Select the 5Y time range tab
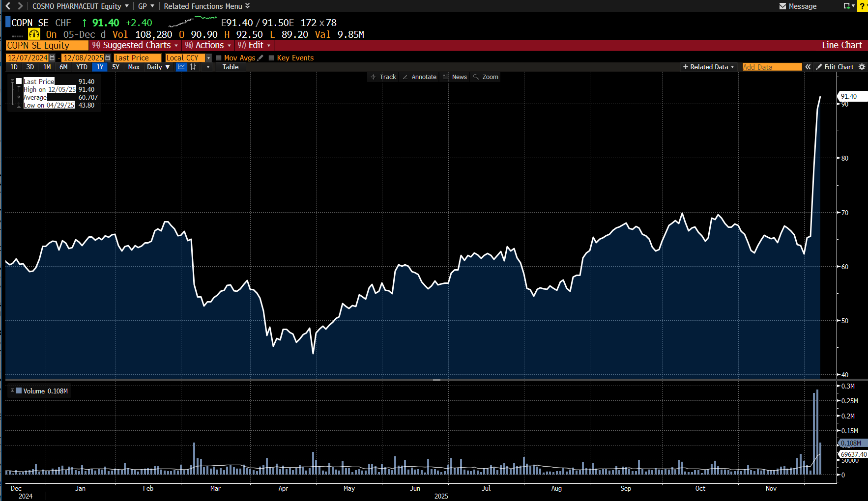868x501 pixels. click(116, 67)
